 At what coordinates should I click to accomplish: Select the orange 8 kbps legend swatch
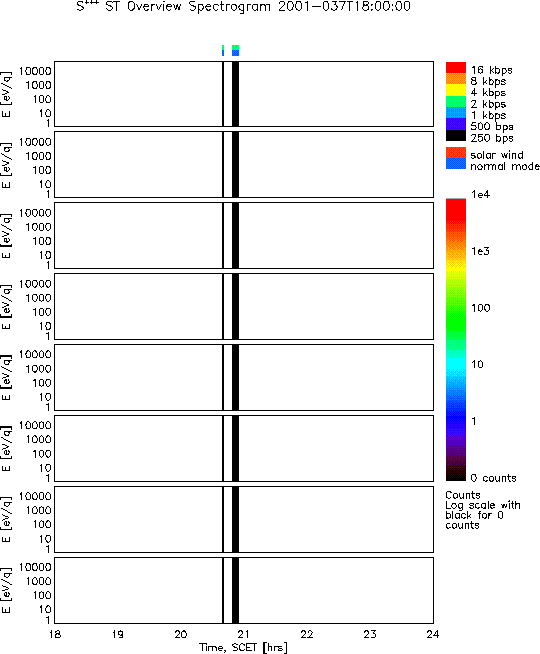click(456, 79)
